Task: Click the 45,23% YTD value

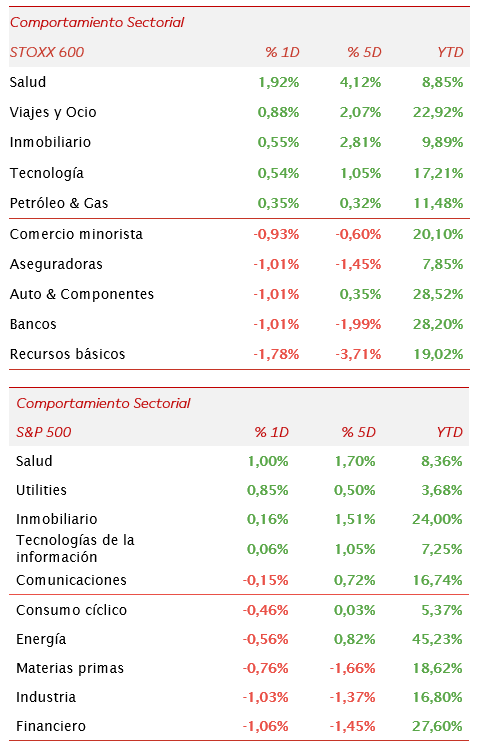Action: [437, 639]
